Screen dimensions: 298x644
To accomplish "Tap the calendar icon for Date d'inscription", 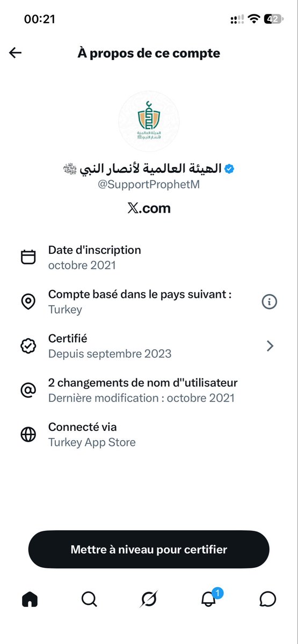I will point(28,257).
